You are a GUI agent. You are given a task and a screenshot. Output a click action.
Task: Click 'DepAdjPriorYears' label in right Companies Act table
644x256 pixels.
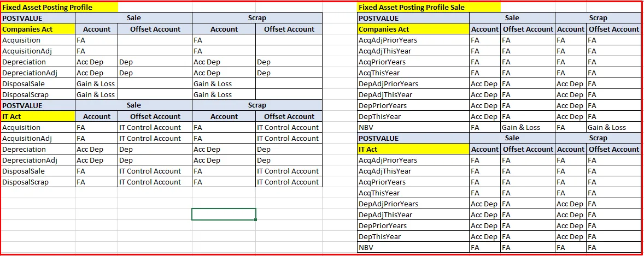388,84
